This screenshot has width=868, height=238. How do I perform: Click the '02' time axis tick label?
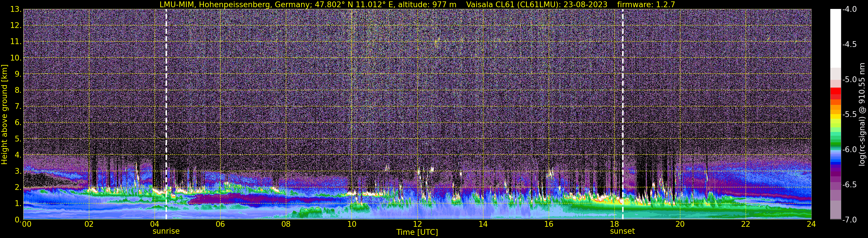89,224
